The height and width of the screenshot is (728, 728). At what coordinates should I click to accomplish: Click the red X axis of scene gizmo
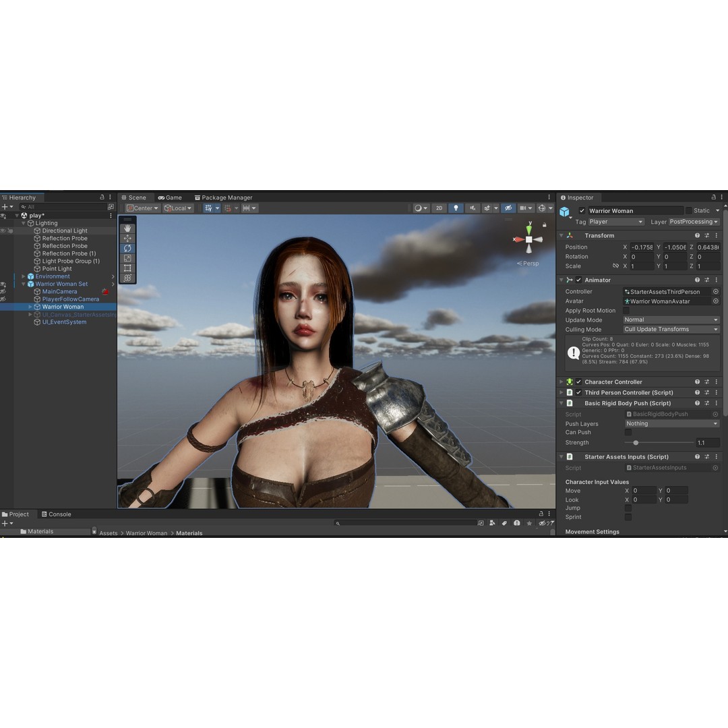pyautogui.click(x=518, y=239)
